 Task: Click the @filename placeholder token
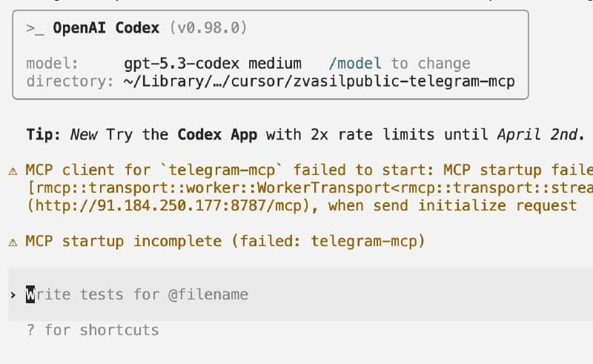[x=208, y=294]
